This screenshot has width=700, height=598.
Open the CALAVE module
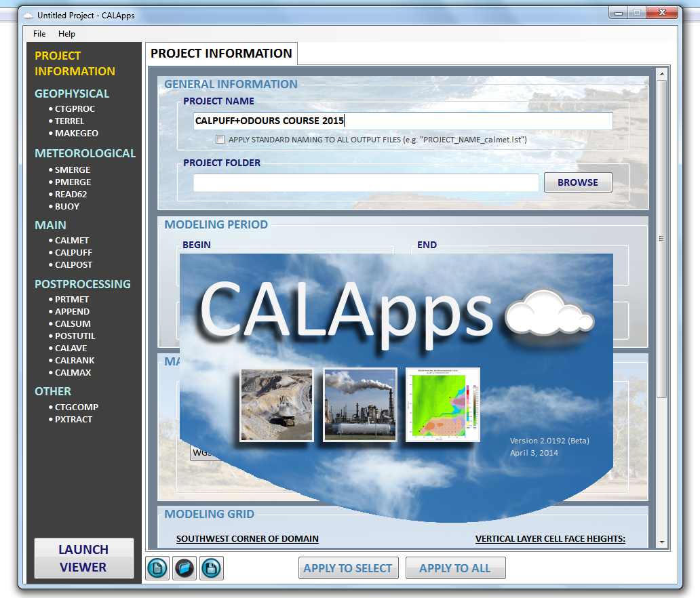(71, 348)
